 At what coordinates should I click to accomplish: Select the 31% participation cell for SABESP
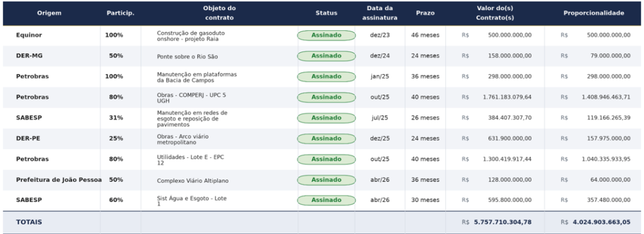pyautogui.click(x=116, y=118)
